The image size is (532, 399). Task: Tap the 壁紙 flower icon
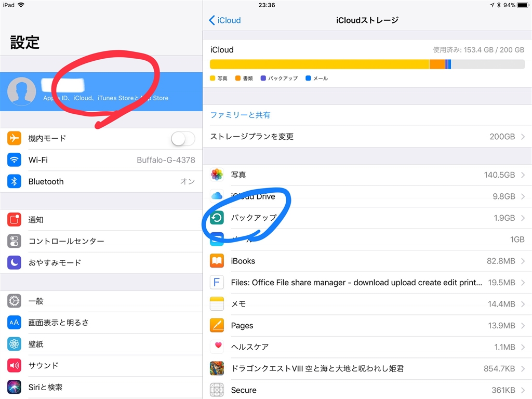tap(14, 344)
